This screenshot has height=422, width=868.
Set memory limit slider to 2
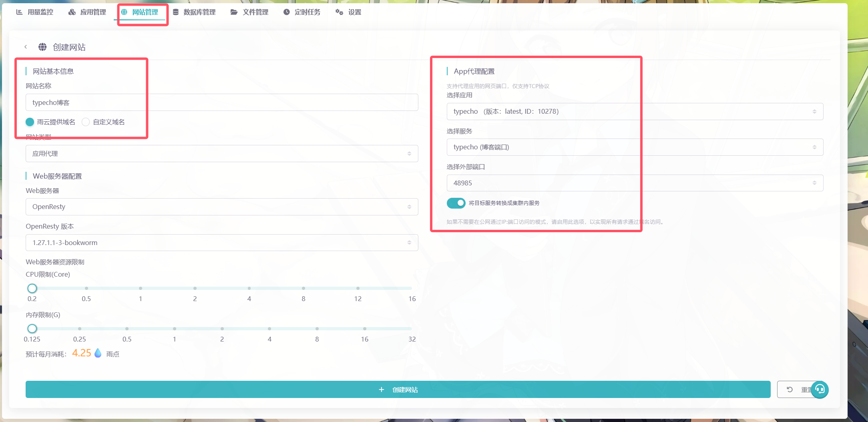tap(222, 329)
